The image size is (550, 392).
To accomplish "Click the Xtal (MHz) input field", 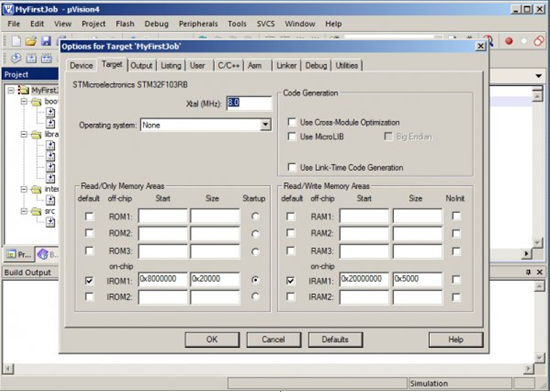I will (249, 103).
